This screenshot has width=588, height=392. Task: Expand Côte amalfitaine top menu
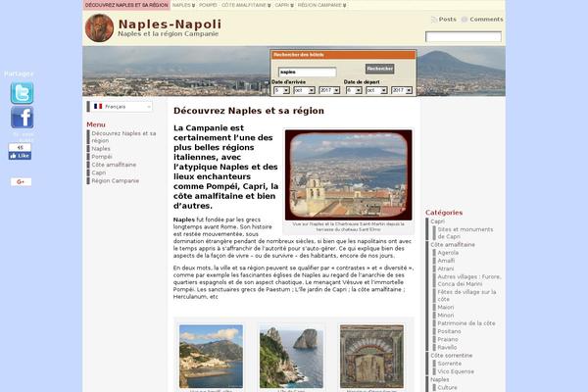246,5
